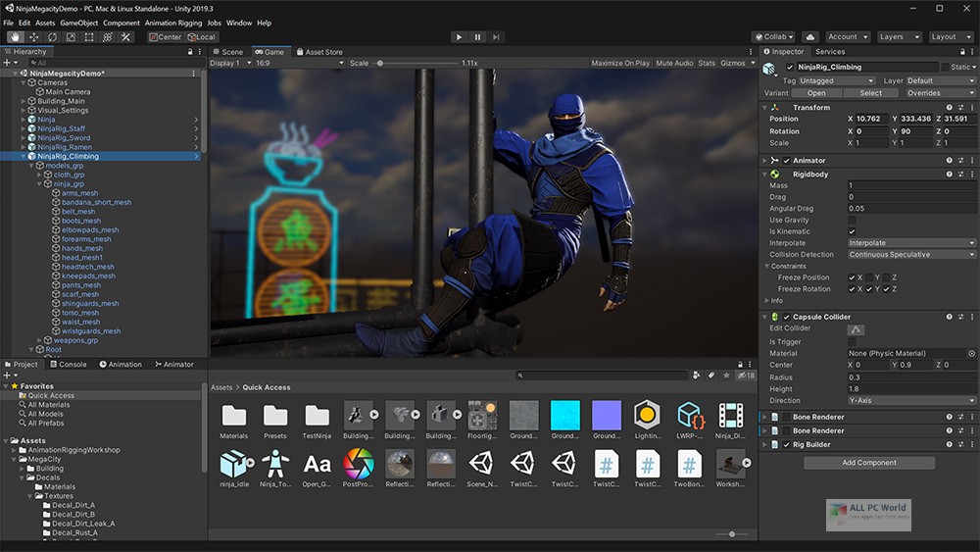Open Collision Detection dropdown
Viewport: 980px width, 552px height.
(x=911, y=255)
